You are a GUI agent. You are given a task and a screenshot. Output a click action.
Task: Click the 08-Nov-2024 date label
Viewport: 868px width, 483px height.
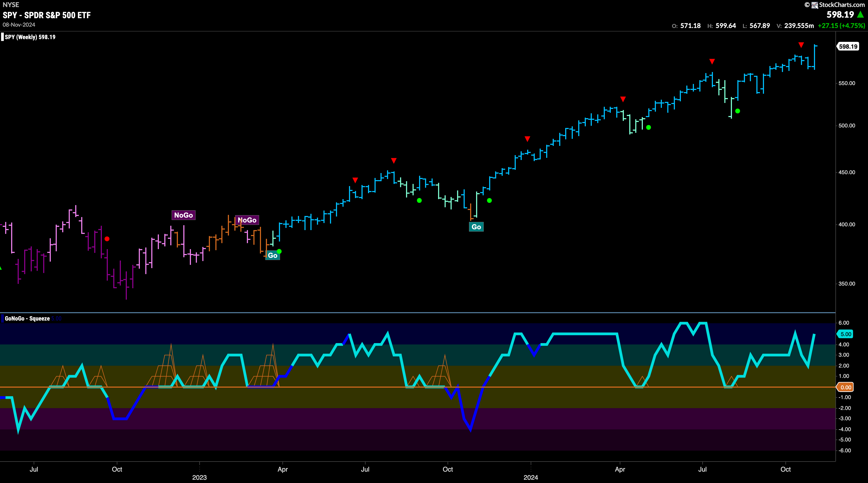point(19,25)
